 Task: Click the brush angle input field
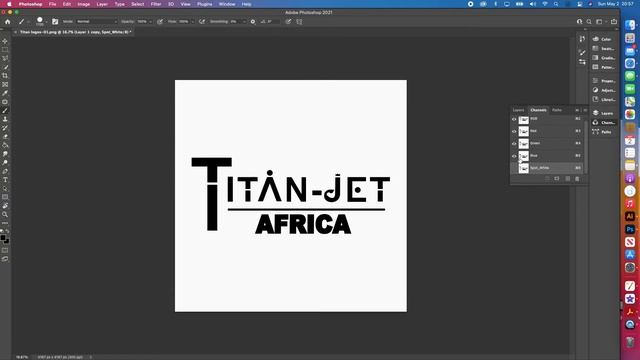point(273,22)
